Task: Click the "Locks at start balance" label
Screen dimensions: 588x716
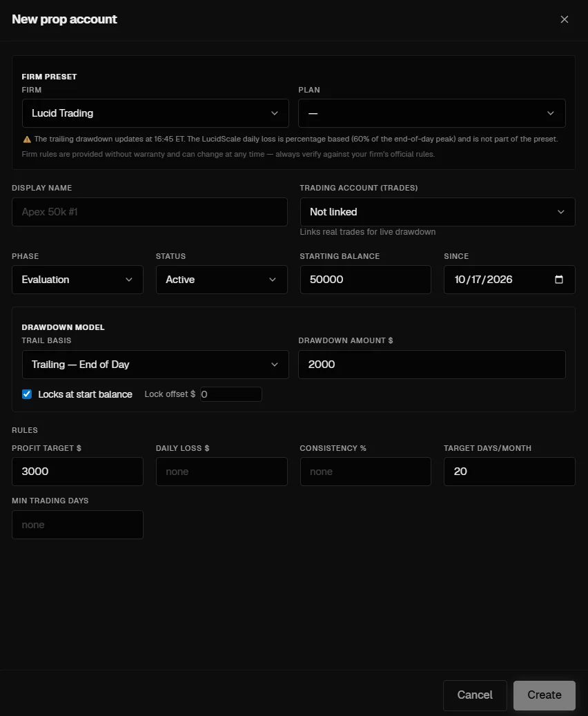Action: coord(85,394)
